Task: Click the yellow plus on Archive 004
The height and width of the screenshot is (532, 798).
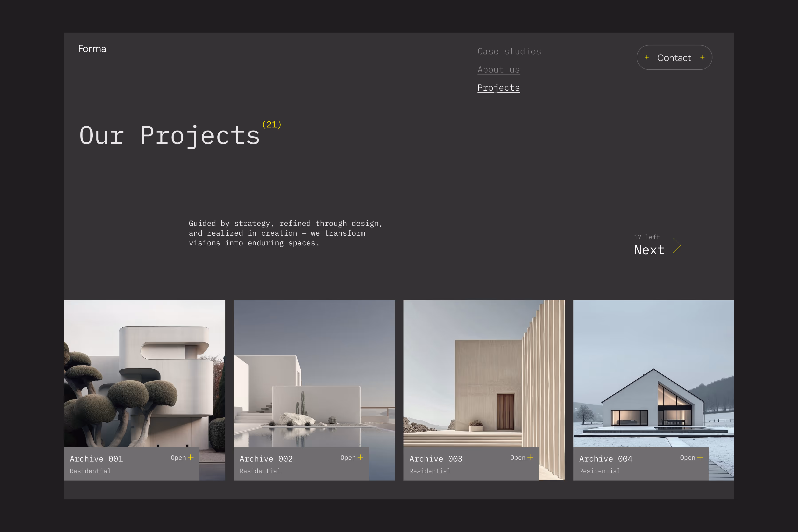Action: click(700, 457)
